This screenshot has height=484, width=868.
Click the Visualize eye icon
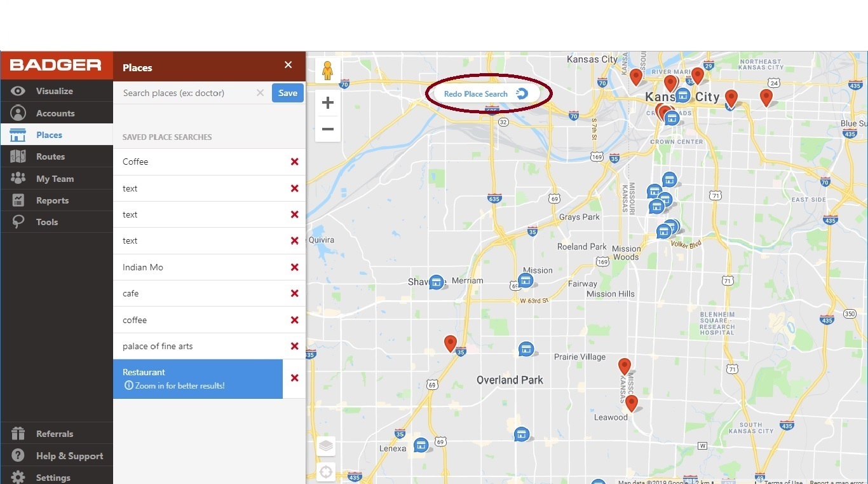[18, 91]
